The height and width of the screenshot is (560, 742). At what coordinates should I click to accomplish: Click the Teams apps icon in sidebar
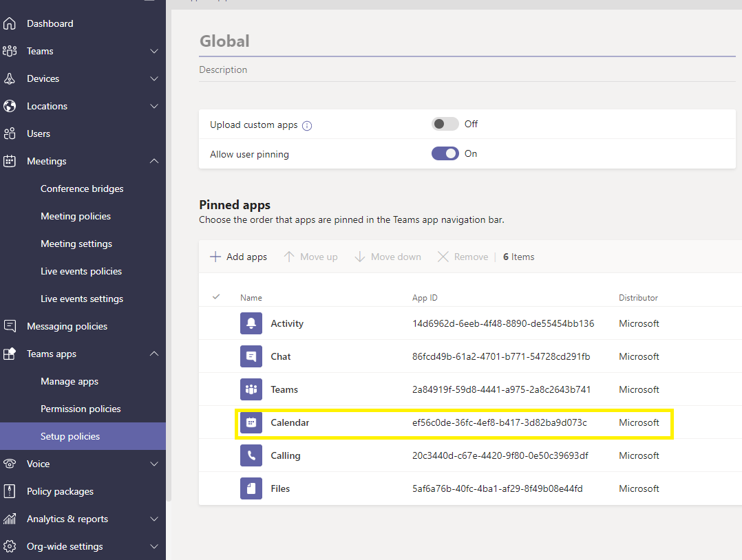[x=10, y=354]
